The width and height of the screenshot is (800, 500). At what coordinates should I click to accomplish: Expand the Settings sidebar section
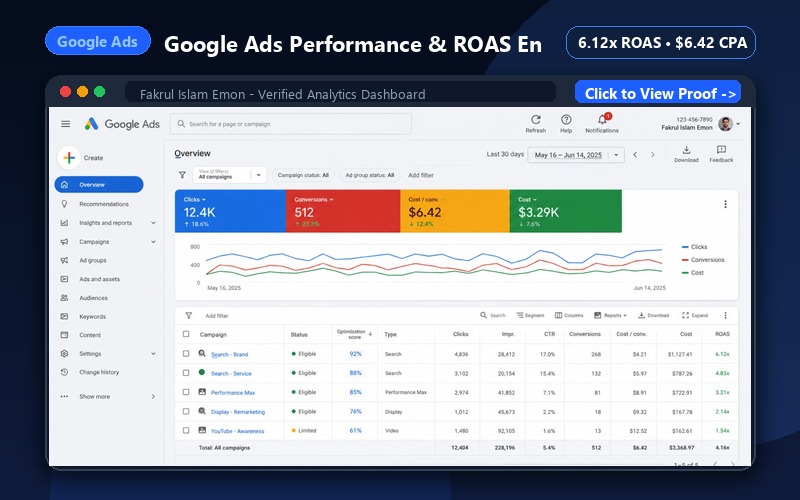153,354
